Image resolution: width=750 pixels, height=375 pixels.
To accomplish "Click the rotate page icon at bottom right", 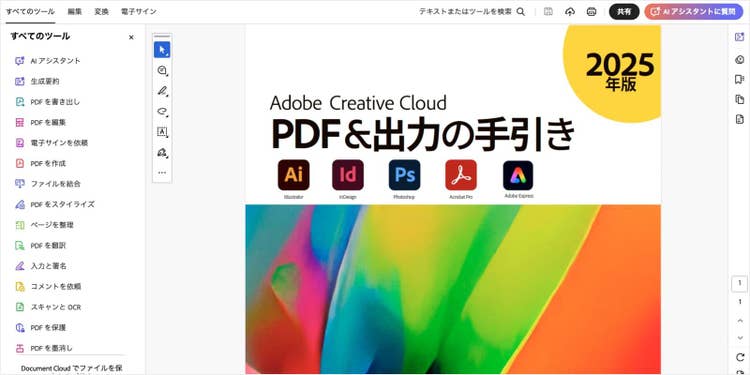I will [x=740, y=357].
